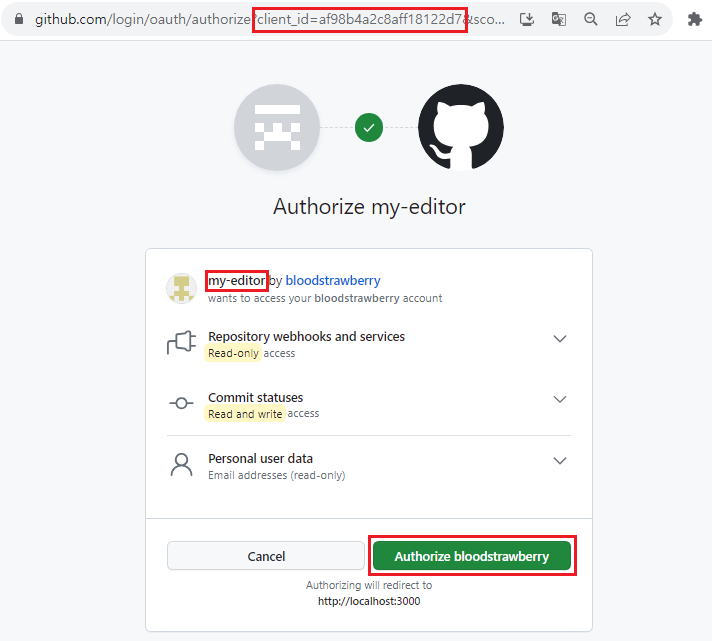Viewport: 712px width, 641px height.
Task: Click the Read and write access label
Action: click(x=263, y=414)
